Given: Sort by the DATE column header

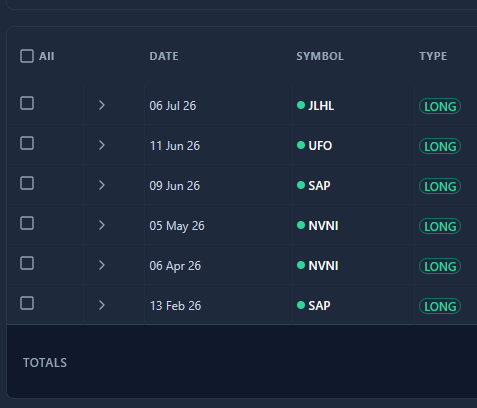Looking at the screenshot, I should pos(164,56).
